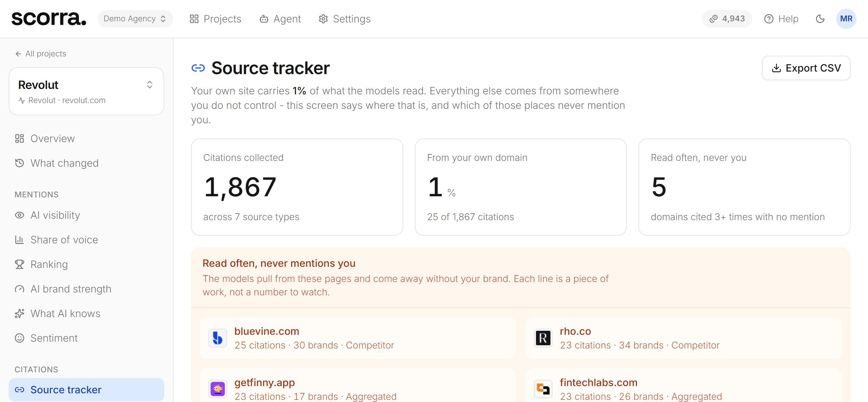Click the Source tracker sidebar link icon

tap(20, 390)
